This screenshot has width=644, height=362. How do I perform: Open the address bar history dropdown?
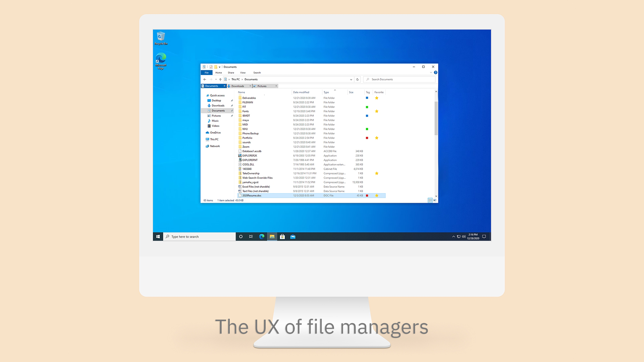[x=351, y=79]
